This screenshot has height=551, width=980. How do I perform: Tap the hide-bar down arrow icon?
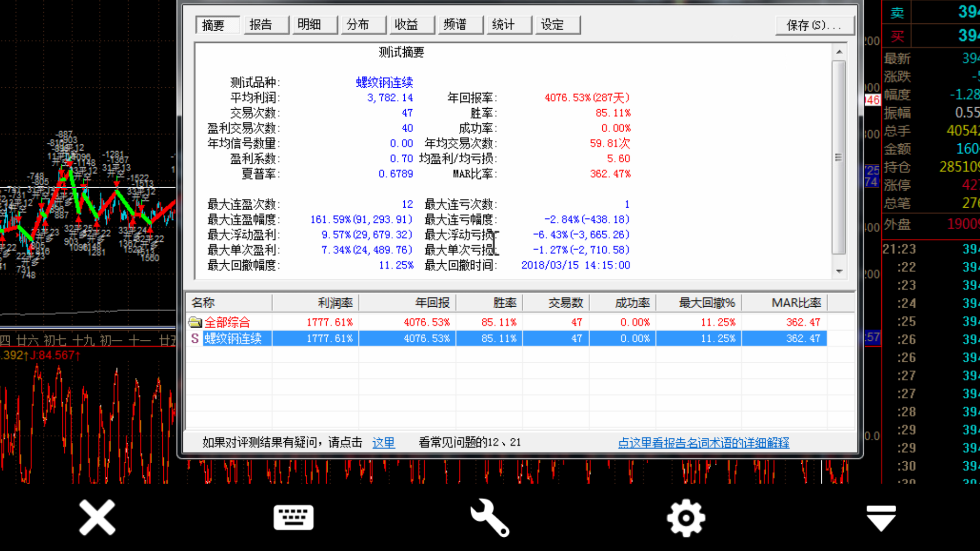(881, 518)
